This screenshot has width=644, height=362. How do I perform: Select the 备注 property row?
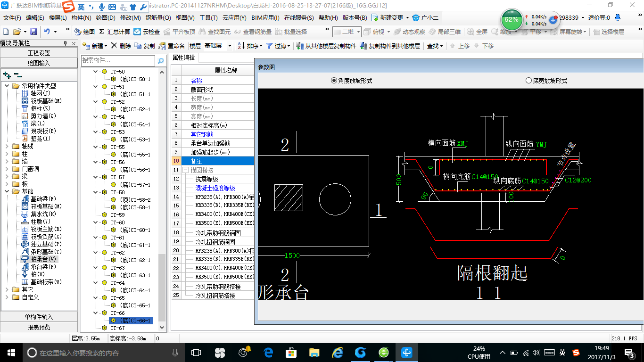click(x=212, y=161)
